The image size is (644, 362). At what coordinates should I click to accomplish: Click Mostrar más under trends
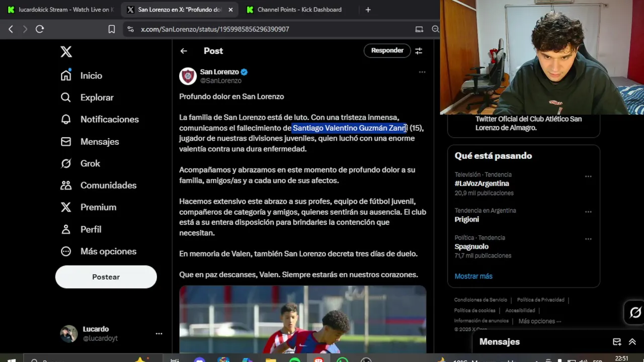pos(473,276)
